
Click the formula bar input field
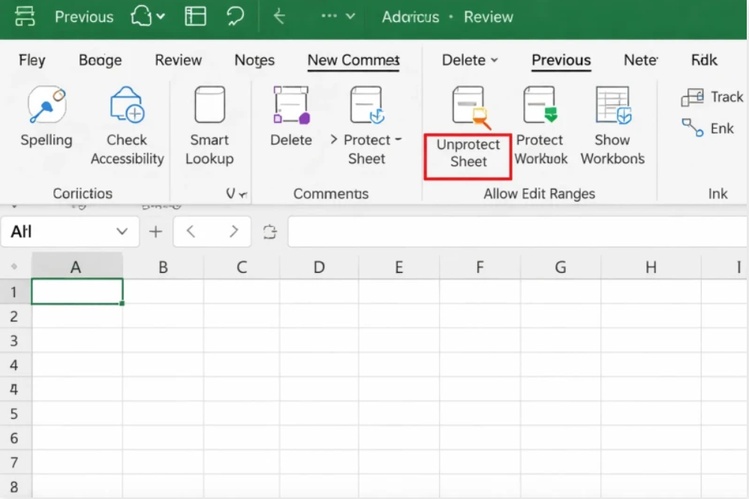[x=518, y=232]
